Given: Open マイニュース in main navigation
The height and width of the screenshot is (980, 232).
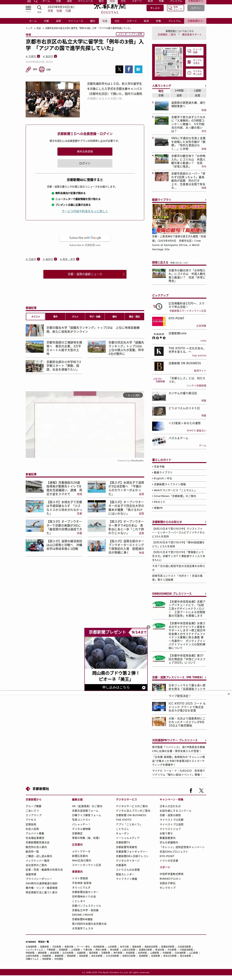Looking at the screenshot, I should (x=75, y=21).
